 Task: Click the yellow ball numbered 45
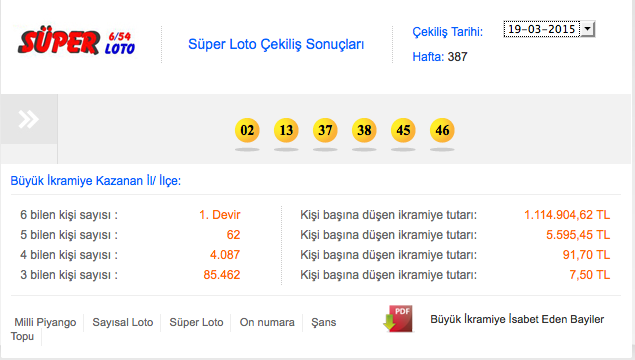pyautogui.click(x=403, y=130)
